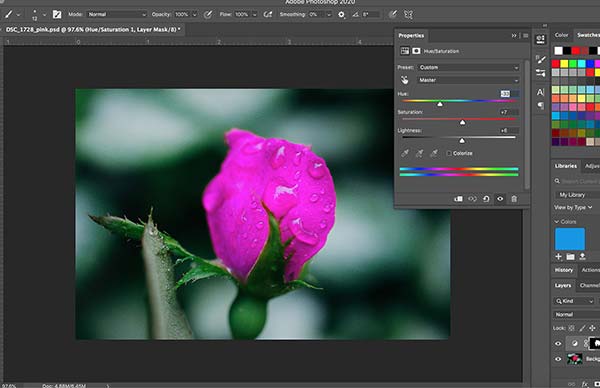Open the Smoothing percentage dropdown arrow
This screenshot has height=388, width=600.
coord(329,15)
